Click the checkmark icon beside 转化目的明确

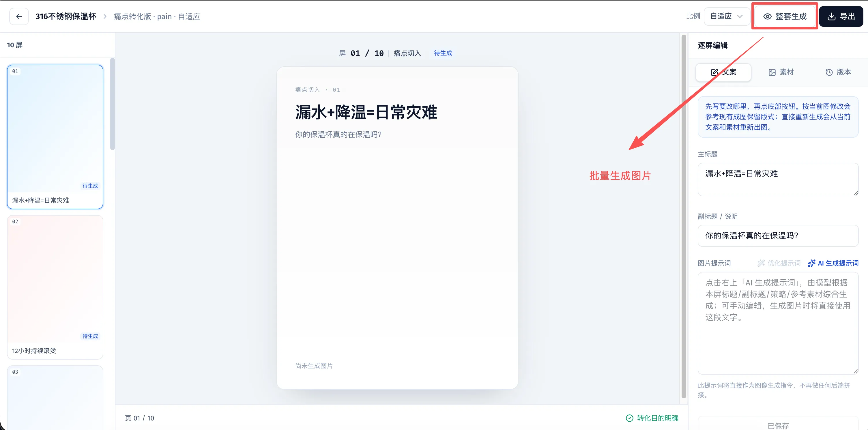[x=629, y=418]
